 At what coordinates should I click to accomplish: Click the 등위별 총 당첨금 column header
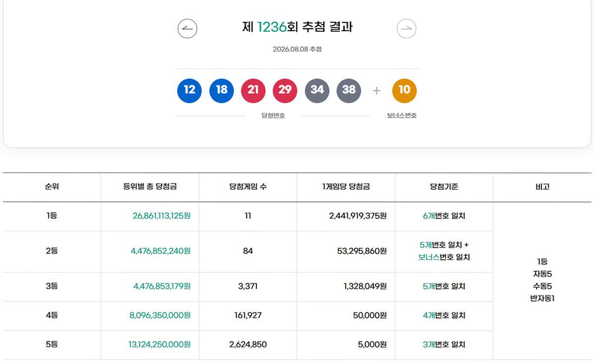[150, 187]
